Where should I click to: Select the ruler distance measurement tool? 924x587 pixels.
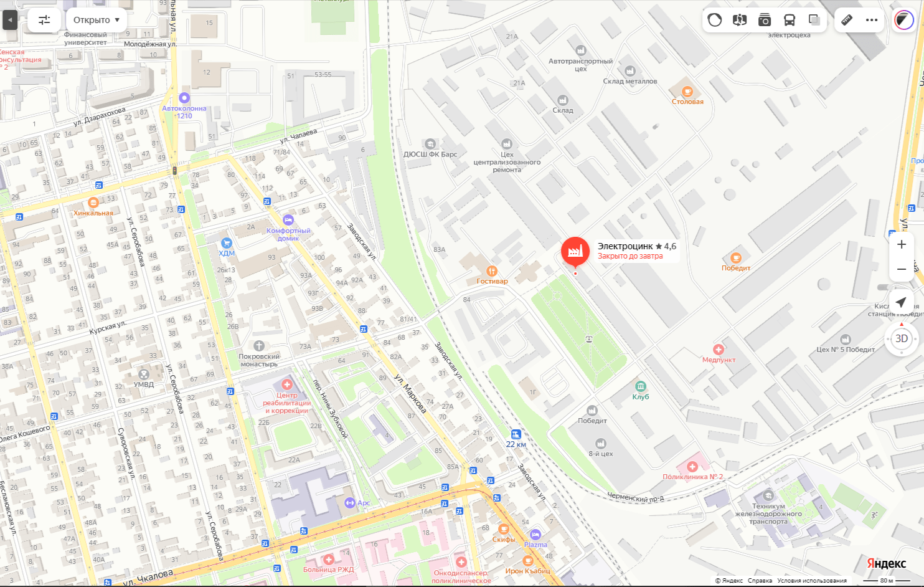[847, 20]
